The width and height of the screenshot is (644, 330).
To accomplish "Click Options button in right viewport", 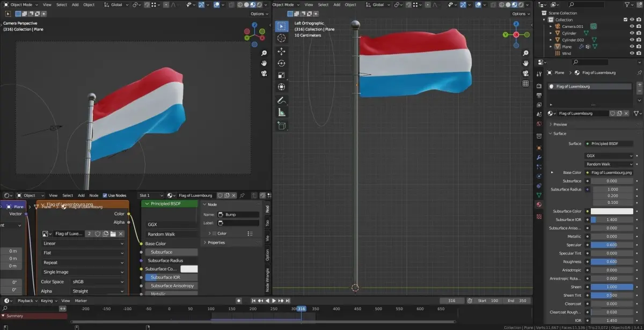I will [x=520, y=13].
